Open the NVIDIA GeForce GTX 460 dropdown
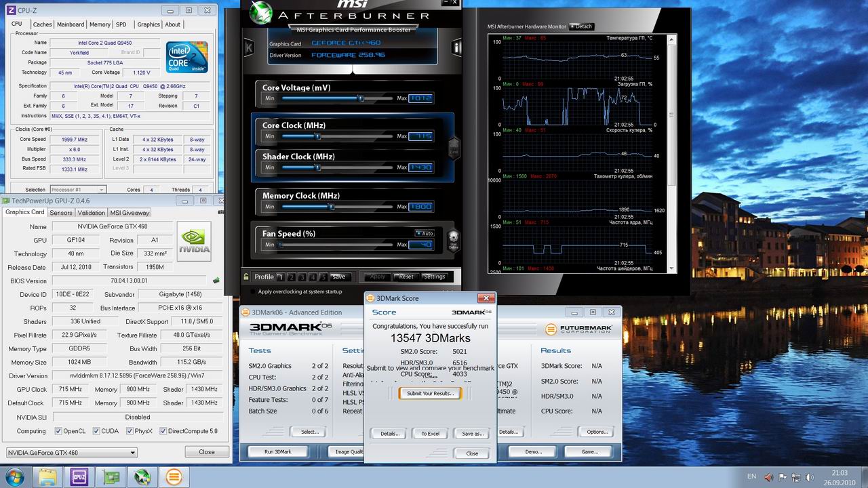This screenshot has width=868, height=488. pyautogui.click(x=71, y=452)
